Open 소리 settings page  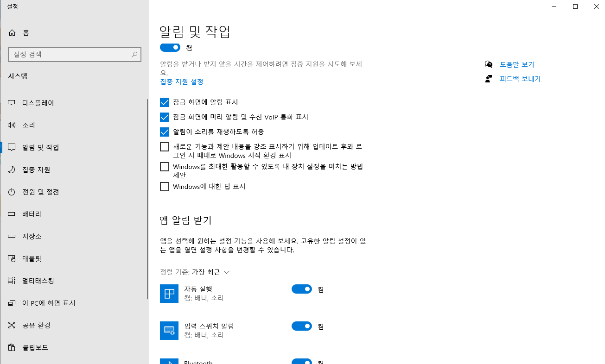74,125
